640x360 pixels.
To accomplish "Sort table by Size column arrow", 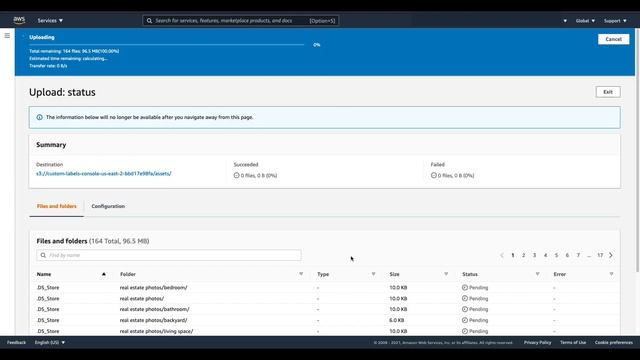I will click(x=446, y=274).
